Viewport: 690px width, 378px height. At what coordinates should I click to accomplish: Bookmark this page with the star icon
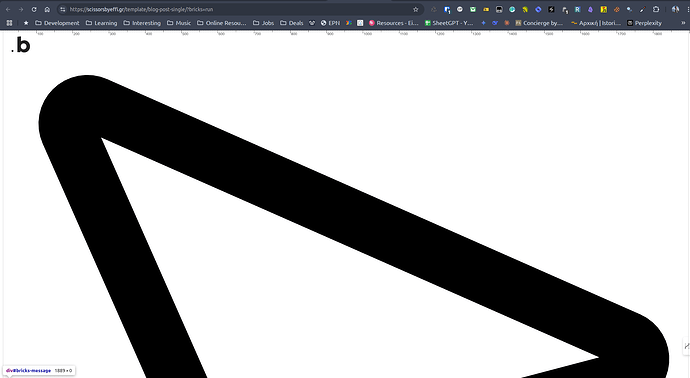[x=415, y=9]
